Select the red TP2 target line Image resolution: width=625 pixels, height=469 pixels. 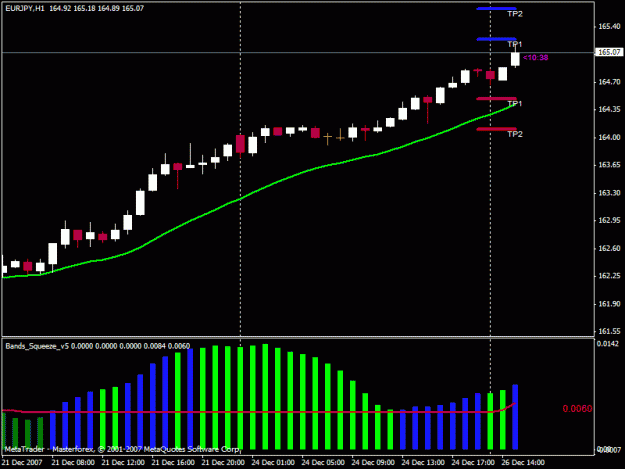point(496,129)
